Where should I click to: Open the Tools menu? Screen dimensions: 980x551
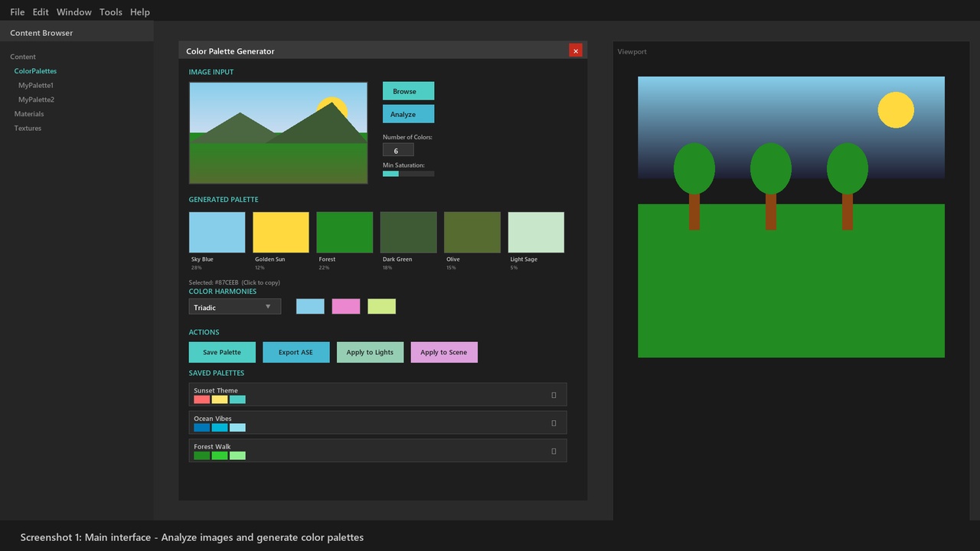click(111, 12)
